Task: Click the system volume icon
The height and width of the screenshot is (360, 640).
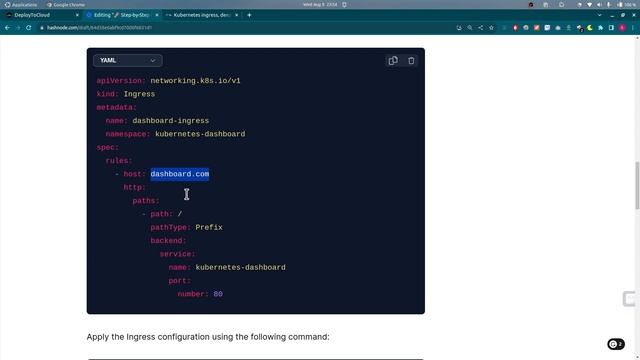Action: click(599, 4)
